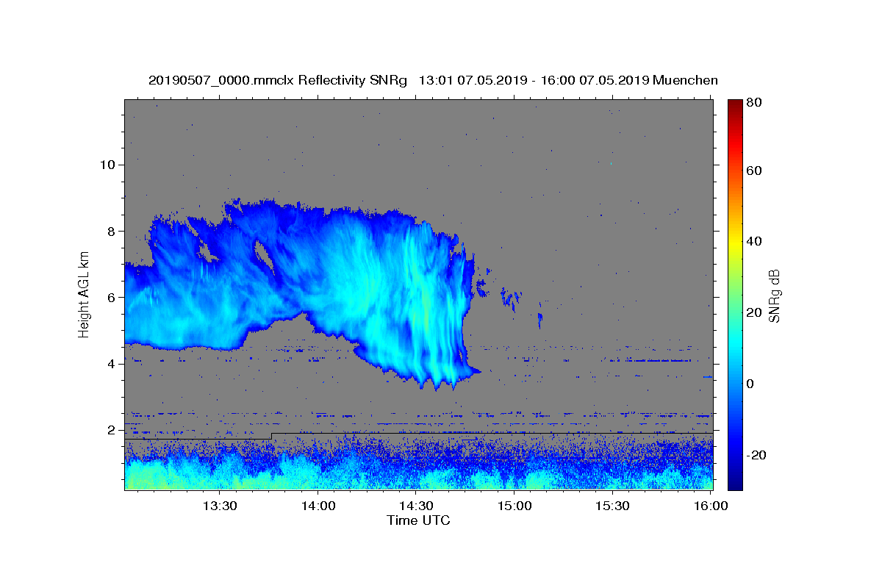The width and height of the screenshot is (882, 588).
Task: Click the 13:30 time tick label
Action: 220,506
